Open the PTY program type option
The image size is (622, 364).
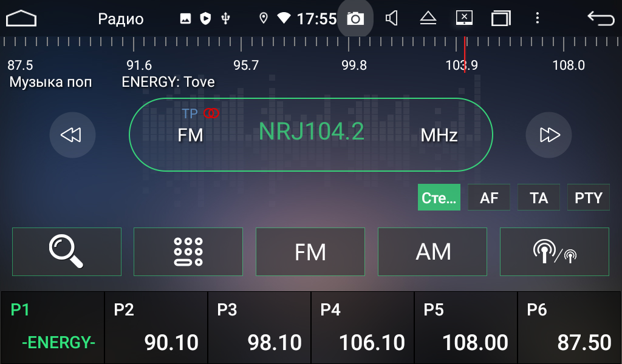pos(588,197)
